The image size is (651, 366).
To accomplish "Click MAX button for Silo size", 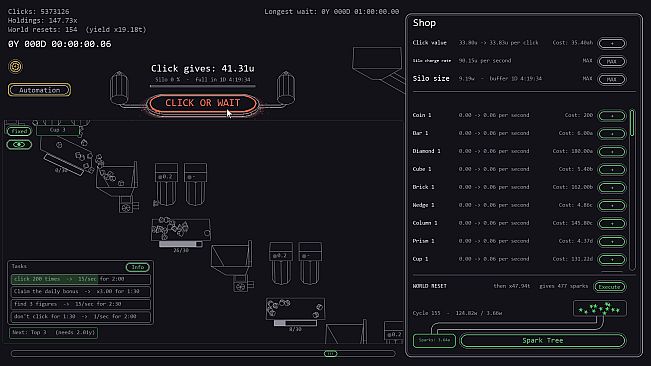I will [612, 79].
